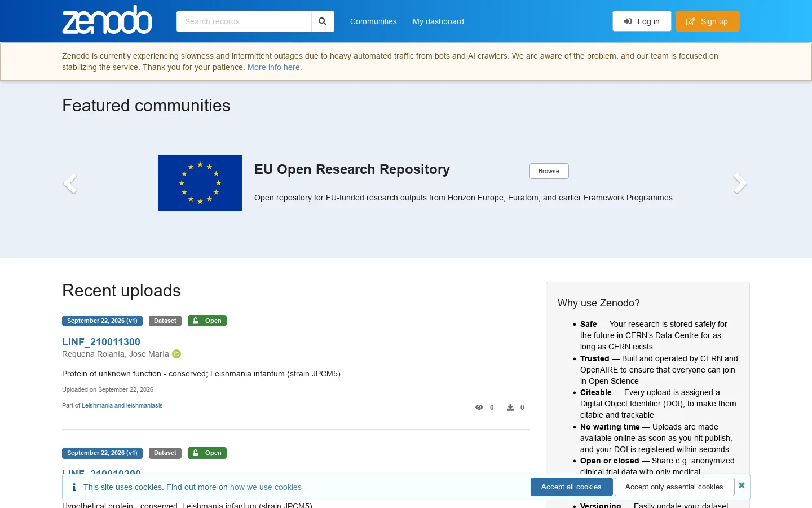Open Leishmania and leishmaniasis community link
The height and width of the screenshot is (508, 812).
tap(122, 405)
